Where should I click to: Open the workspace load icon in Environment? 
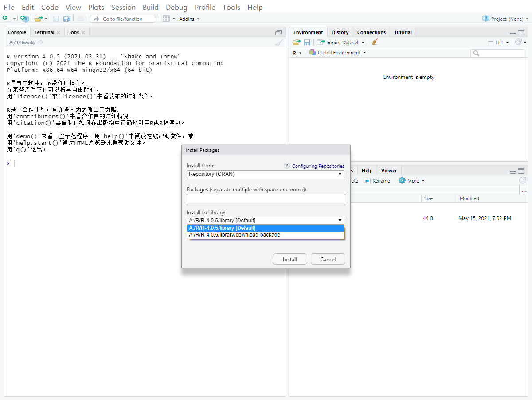click(296, 42)
